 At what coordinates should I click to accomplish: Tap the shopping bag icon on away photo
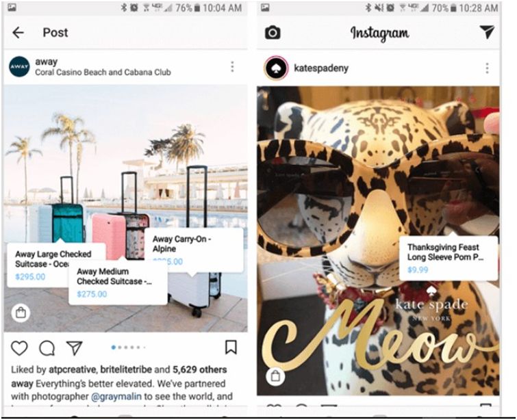21,313
